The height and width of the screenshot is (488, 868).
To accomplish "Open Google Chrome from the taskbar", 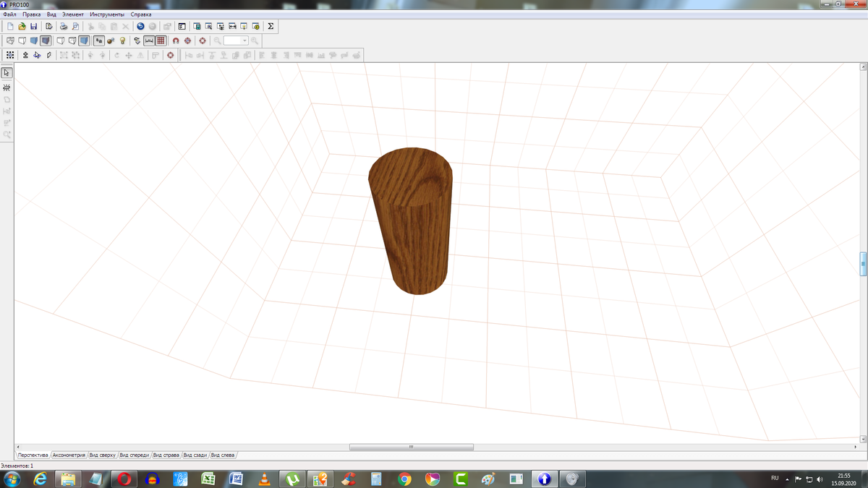I will (404, 479).
